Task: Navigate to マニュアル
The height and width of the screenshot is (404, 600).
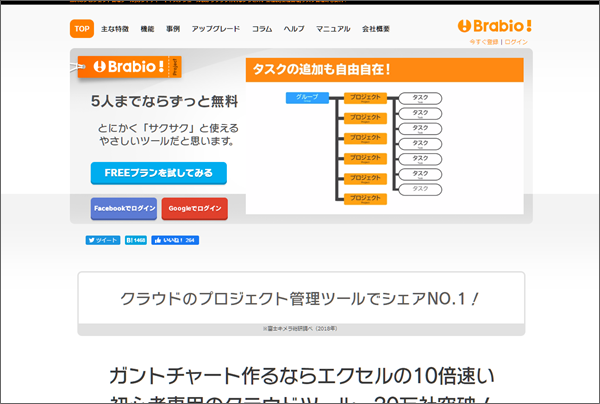Action: coord(332,28)
